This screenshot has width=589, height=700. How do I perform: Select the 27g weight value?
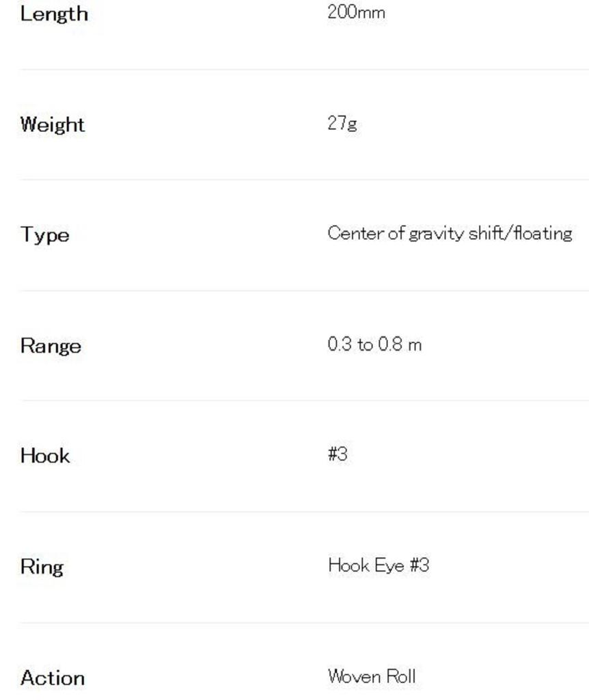(342, 123)
